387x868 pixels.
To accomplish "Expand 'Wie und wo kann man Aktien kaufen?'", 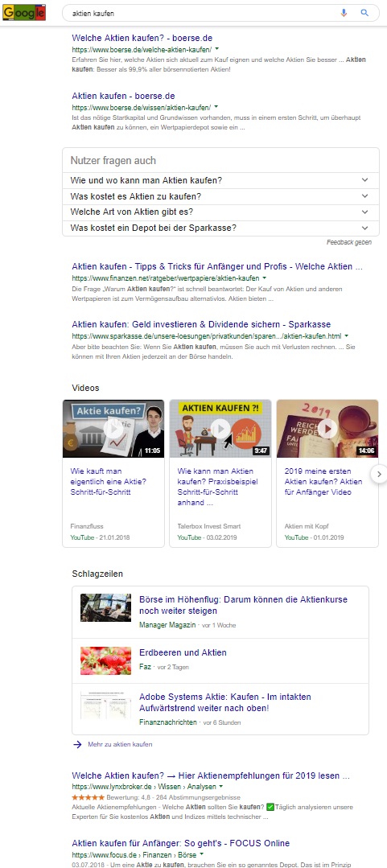I will pyautogui.click(x=220, y=180).
